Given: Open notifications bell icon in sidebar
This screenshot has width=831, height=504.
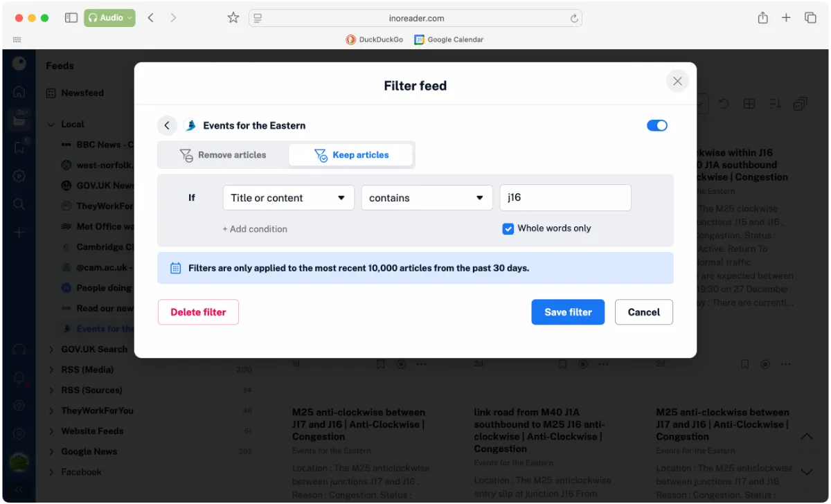Looking at the screenshot, I should 19,377.
